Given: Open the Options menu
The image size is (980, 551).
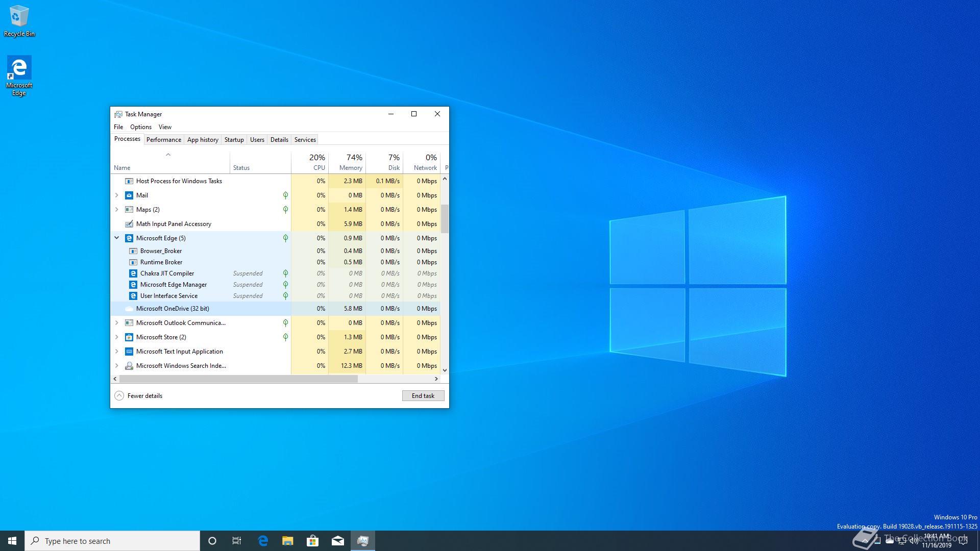Looking at the screenshot, I should click(141, 127).
